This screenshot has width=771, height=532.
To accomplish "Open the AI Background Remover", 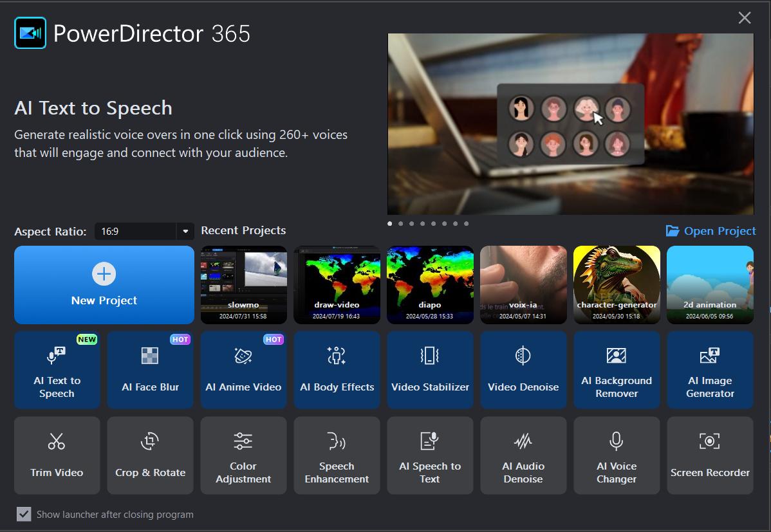I will pos(617,370).
